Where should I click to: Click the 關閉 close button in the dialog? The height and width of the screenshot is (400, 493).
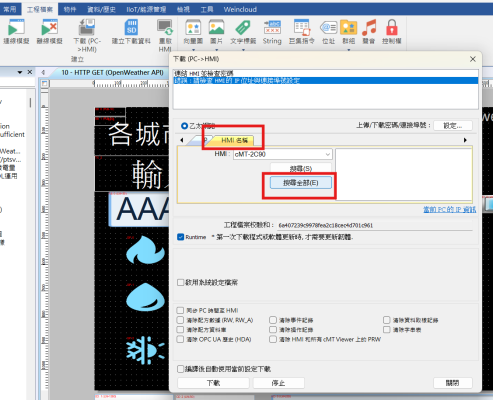(x=453, y=383)
